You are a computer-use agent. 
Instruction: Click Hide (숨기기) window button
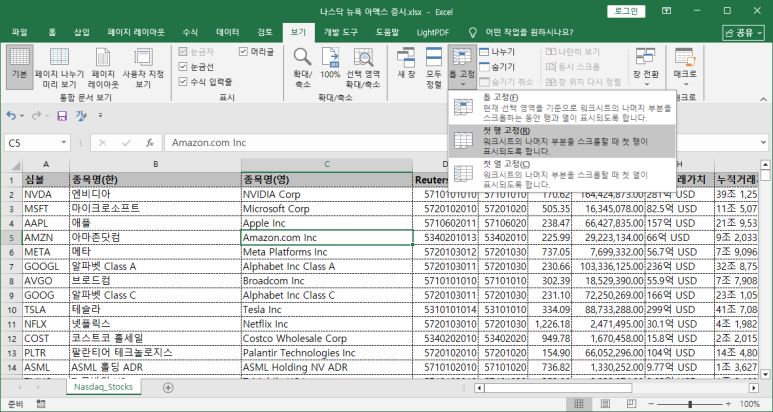(497, 67)
